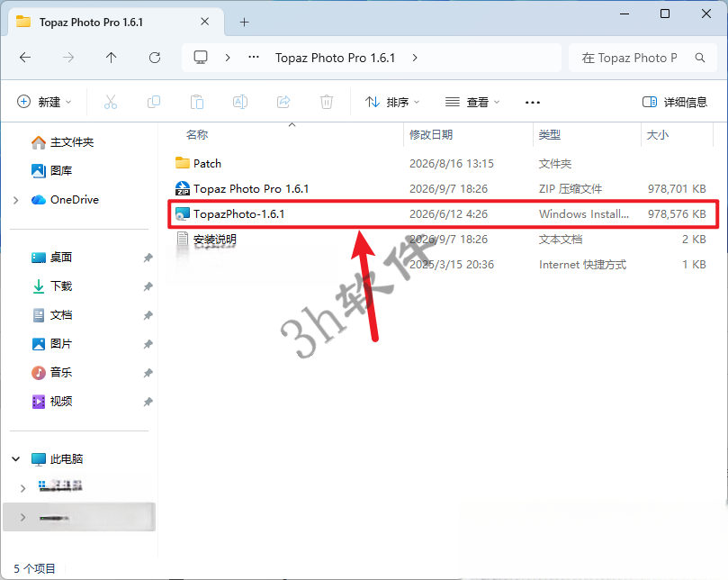This screenshot has width=728, height=580.
Task: Select the Patch folder
Action: pos(207,164)
